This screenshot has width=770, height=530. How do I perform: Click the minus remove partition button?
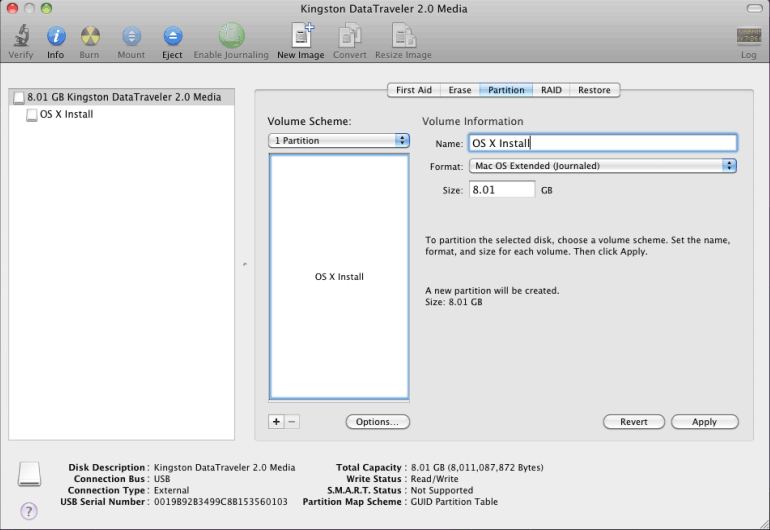point(292,421)
